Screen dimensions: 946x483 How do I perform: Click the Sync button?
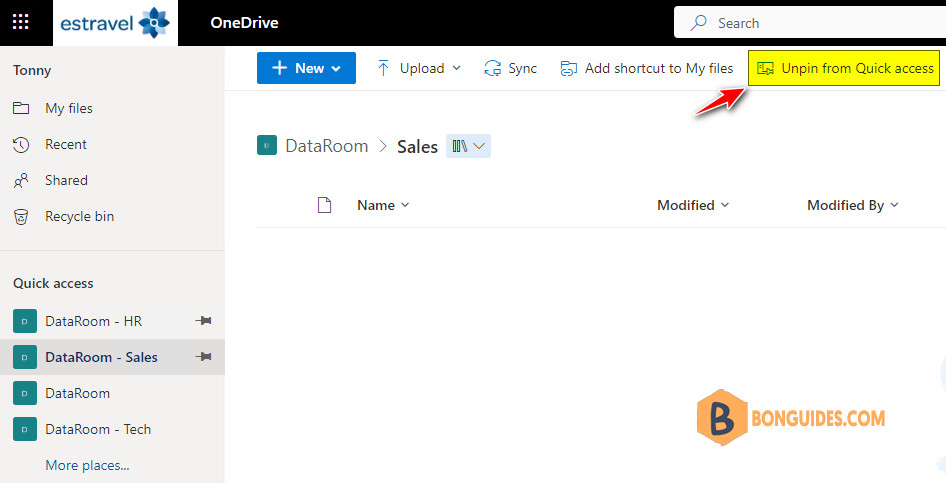coord(510,68)
